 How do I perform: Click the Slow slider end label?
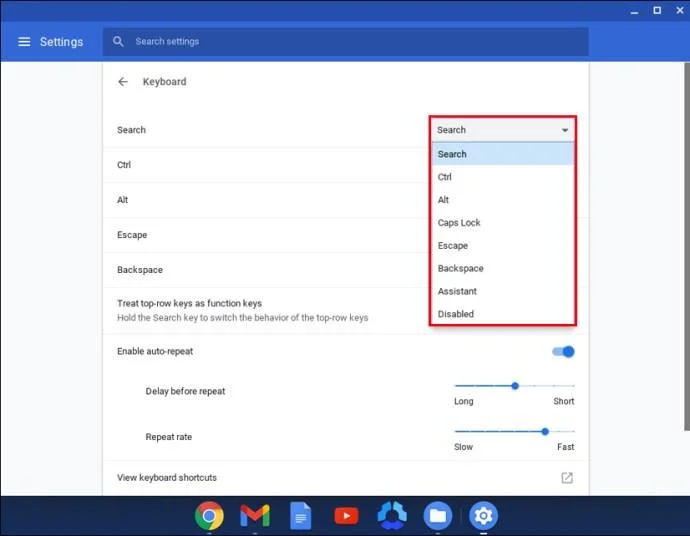click(463, 447)
